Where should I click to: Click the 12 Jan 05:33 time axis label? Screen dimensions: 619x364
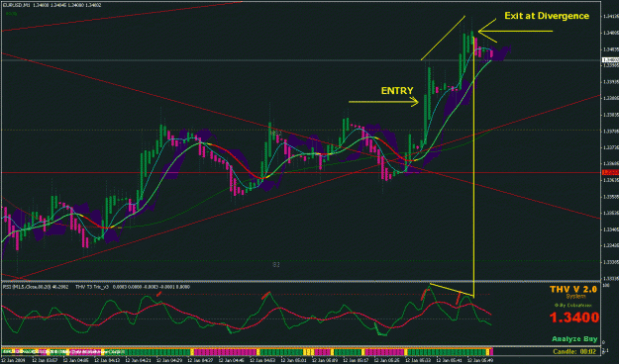(x=418, y=360)
